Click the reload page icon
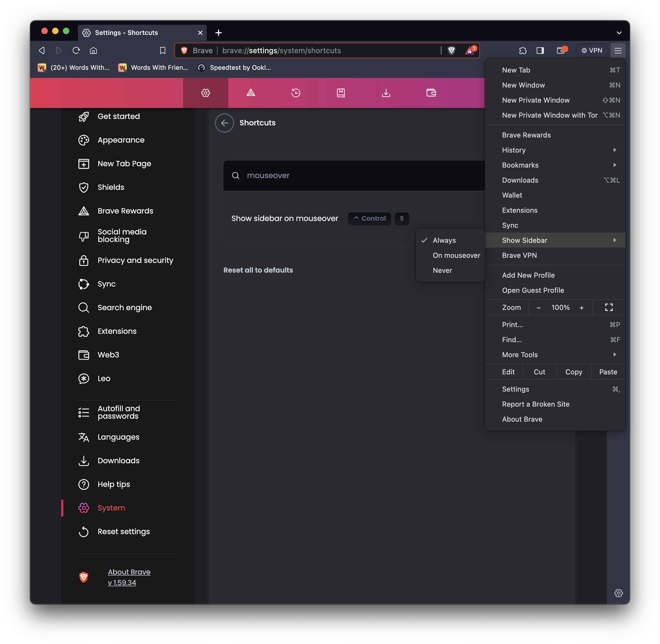This screenshot has height=644, width=660. coord(76,50)
